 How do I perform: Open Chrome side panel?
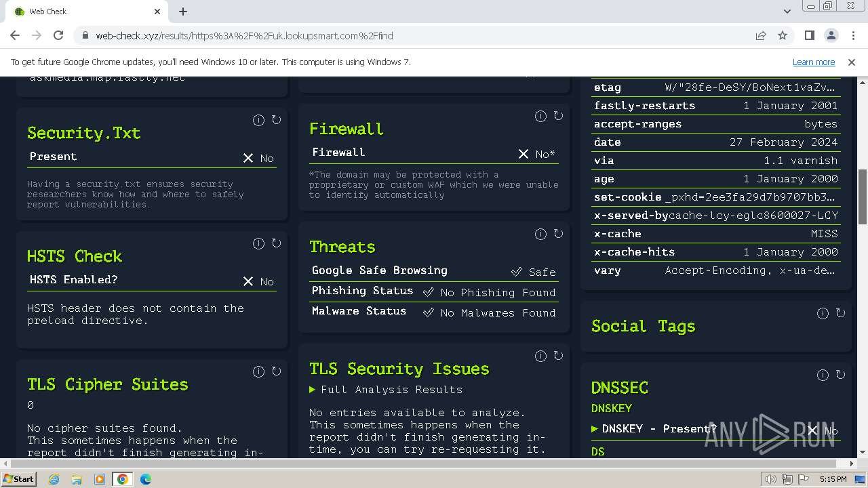(x=809, y=35)
